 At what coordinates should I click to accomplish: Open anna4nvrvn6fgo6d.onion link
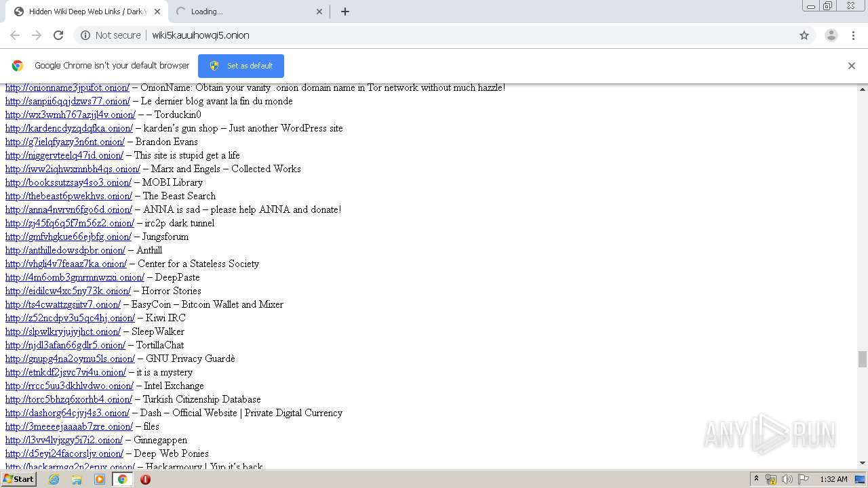(x=68, y=209)
